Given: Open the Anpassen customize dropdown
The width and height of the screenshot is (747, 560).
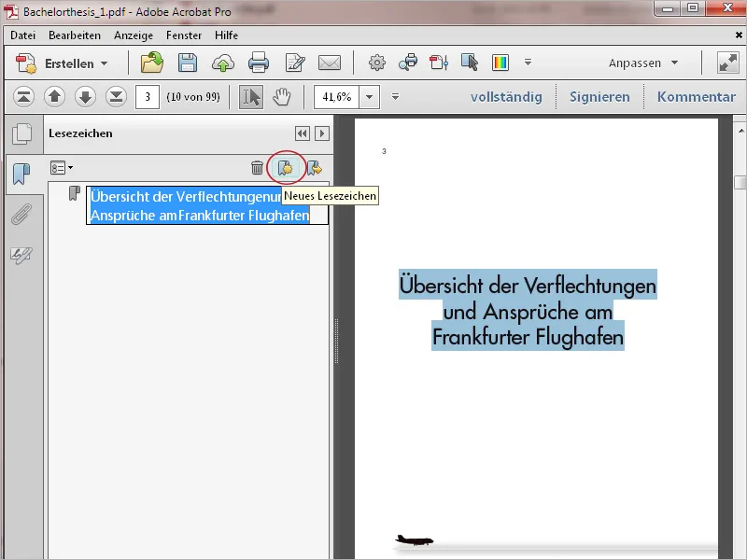Looking at the screenshot, I should pyautogui.click(x=643, y=63).
